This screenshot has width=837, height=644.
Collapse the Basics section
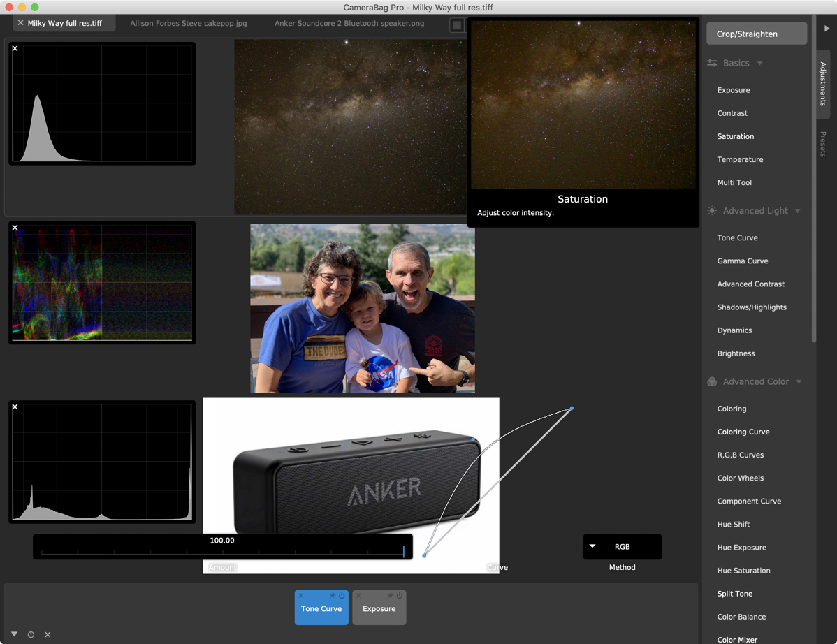pos(759,64)
